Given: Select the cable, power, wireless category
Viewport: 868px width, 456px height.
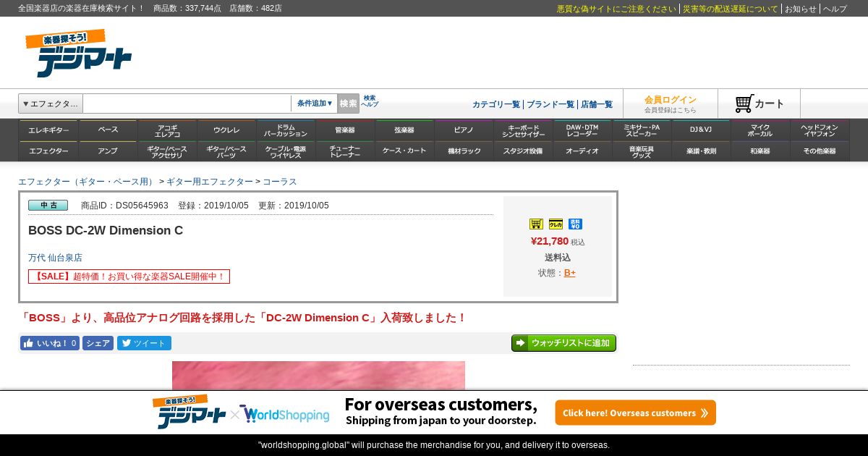Looking at the screenshot, I should click(x=286, y=151).
